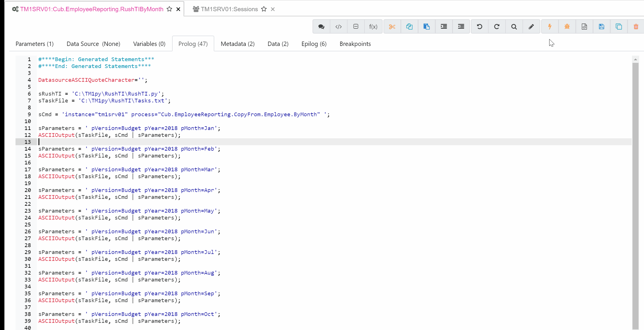Screen dimensions: 644x330
Task: Click the scissors cut icon
Action: click(392, 27)
